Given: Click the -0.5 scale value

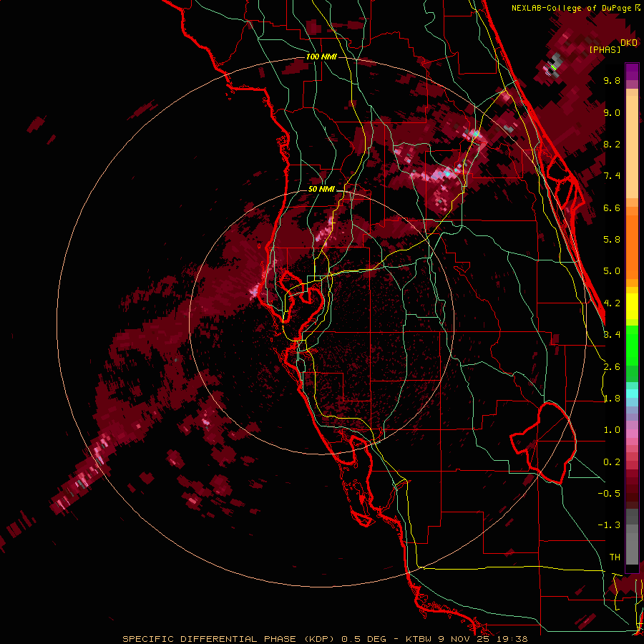Looking at the screenshot, I should click(609, 494).
